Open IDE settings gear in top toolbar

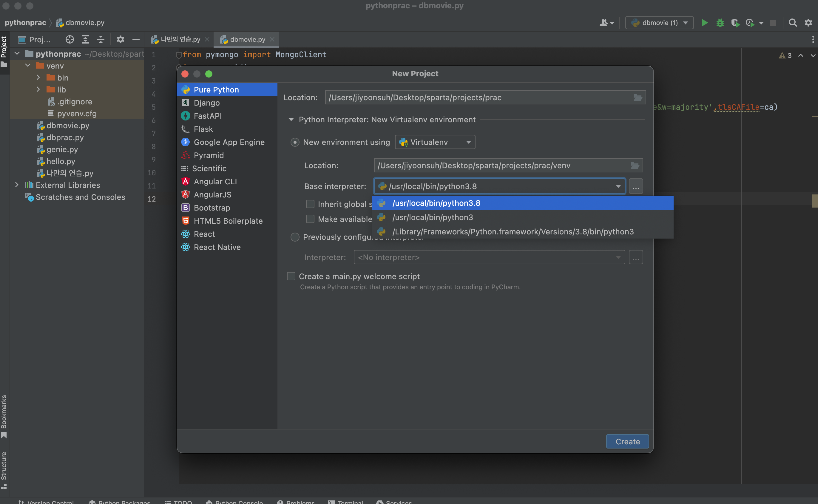[808, 23]
